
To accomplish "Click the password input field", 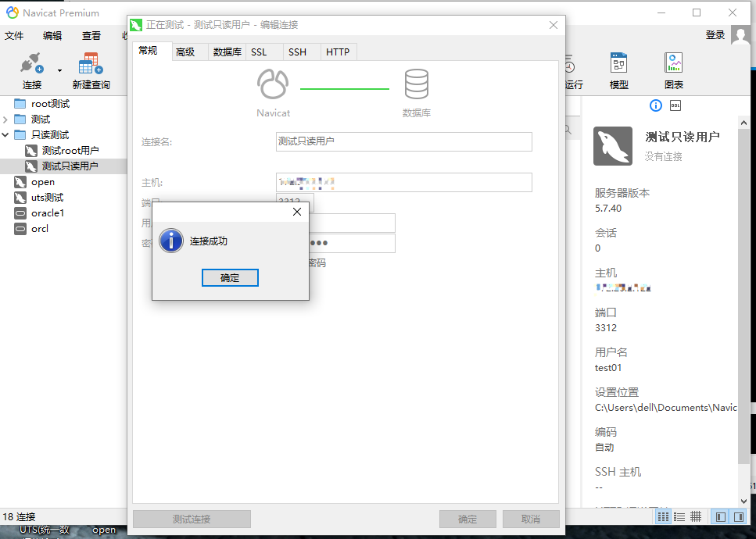I will tap(352, 243).
